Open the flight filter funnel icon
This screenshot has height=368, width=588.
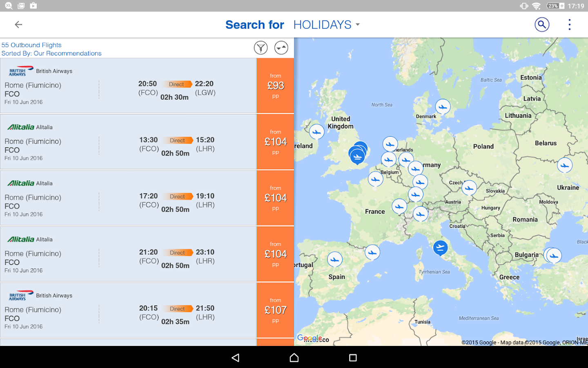point(261,48)
